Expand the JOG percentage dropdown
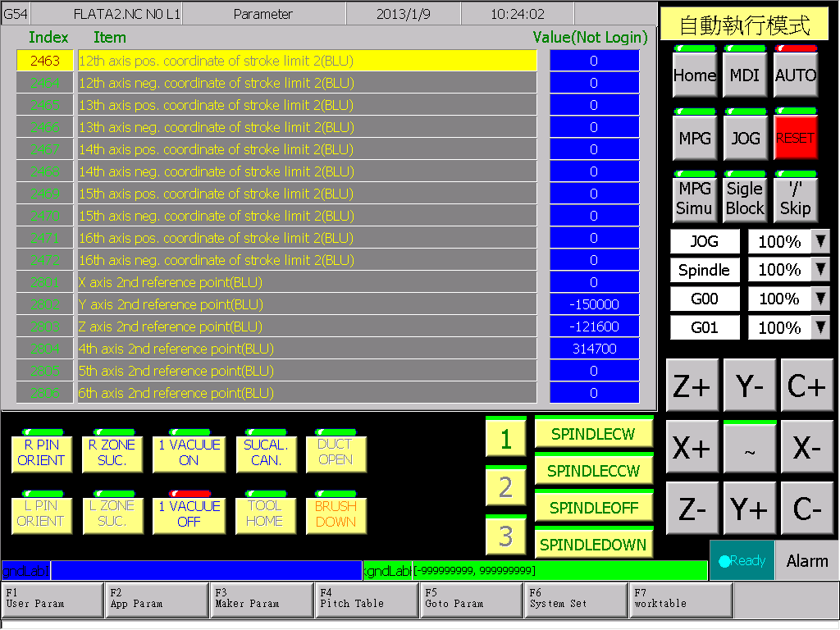 pos(820,242)
